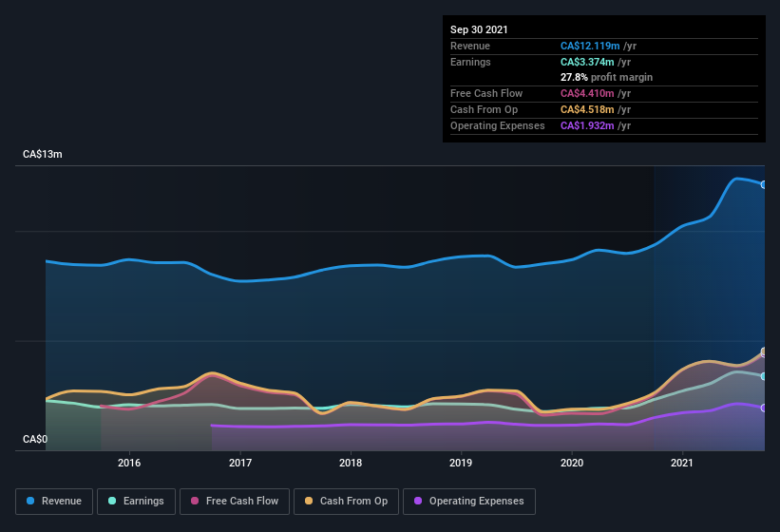Click the 2020 axis label
Viewport: 780px width, 532px height.
coord(572,463)
